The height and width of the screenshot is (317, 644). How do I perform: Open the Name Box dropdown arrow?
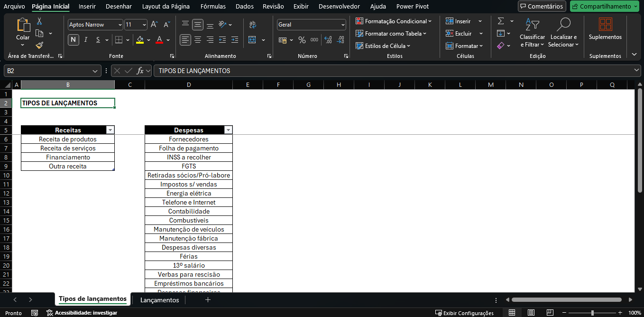click(x=96, y=71)
